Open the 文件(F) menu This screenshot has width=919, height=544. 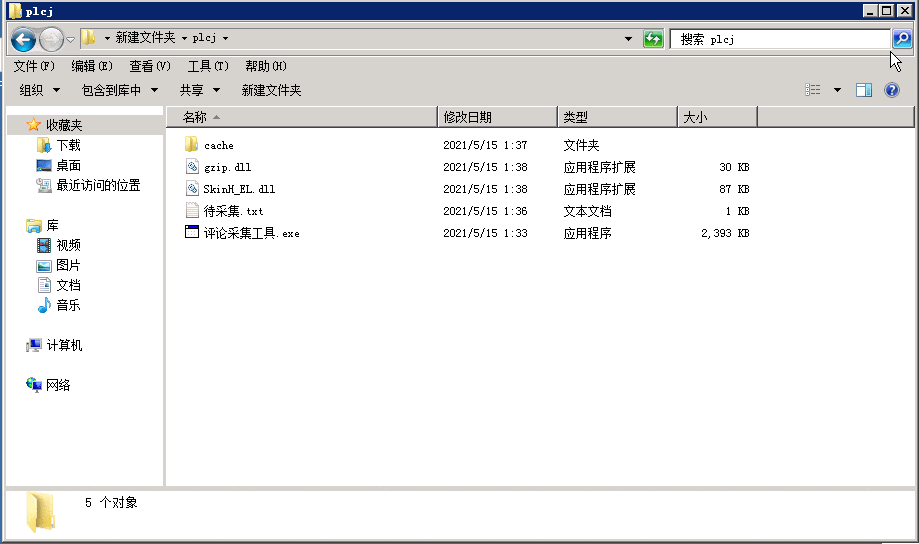coord(34,66)
